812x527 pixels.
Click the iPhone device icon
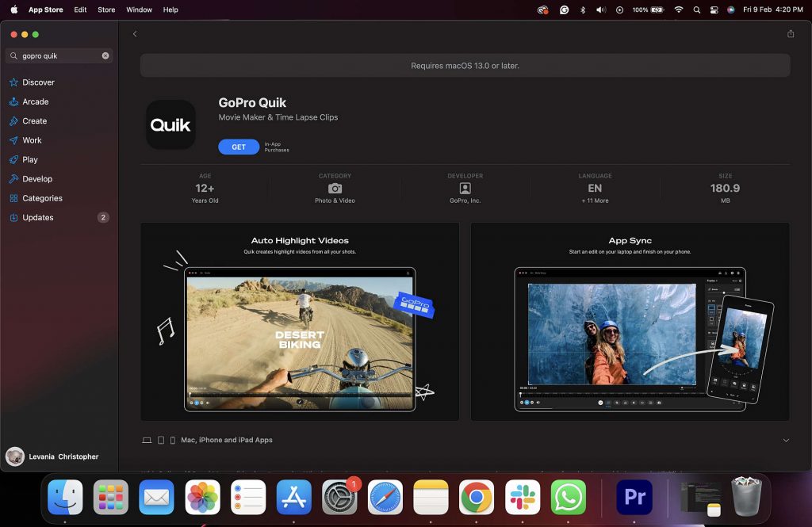click(173, 440)
